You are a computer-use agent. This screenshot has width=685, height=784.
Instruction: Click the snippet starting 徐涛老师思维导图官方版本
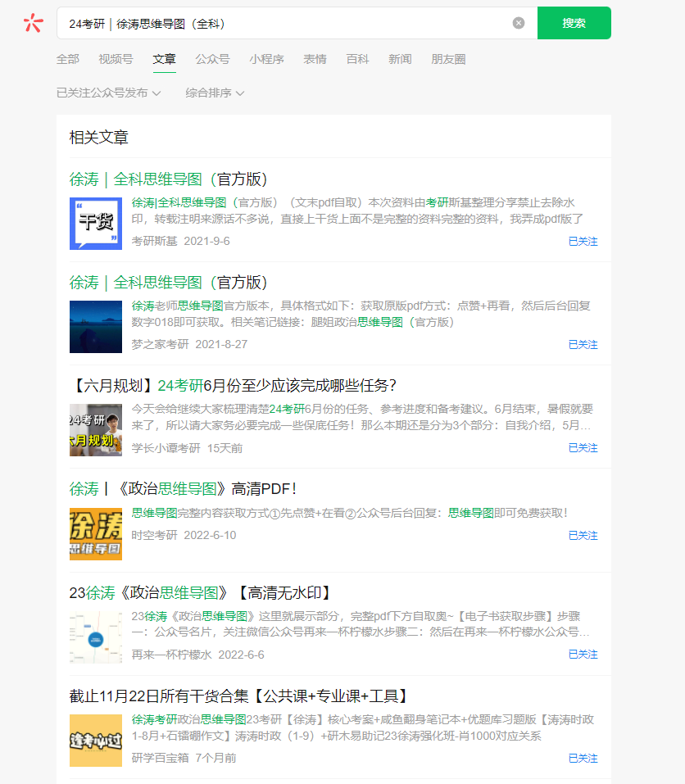[x=361, y=314]
